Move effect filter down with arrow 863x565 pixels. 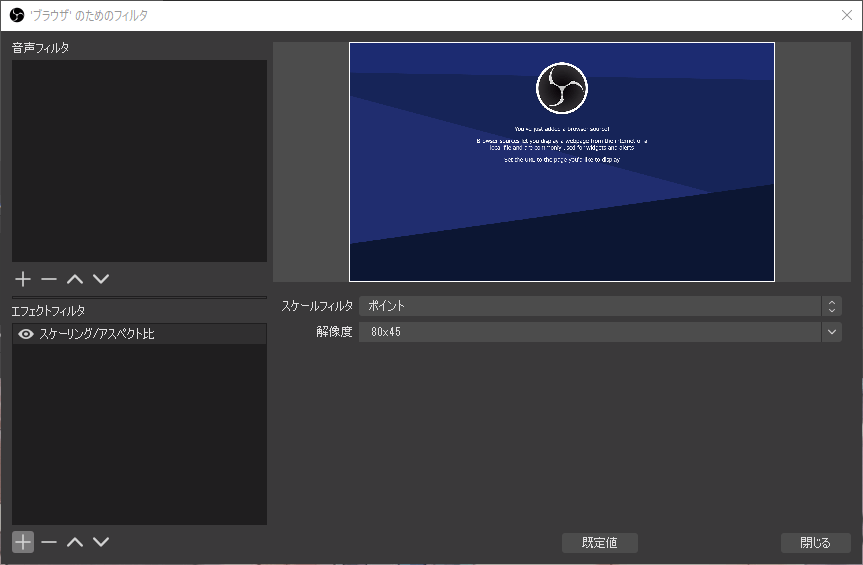[101, 542]
